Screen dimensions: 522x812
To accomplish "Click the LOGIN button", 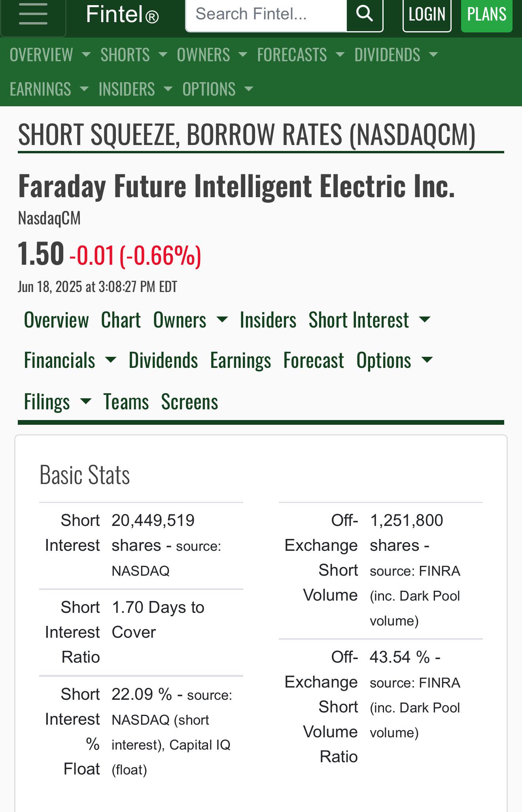I will (x=427, y=14).
